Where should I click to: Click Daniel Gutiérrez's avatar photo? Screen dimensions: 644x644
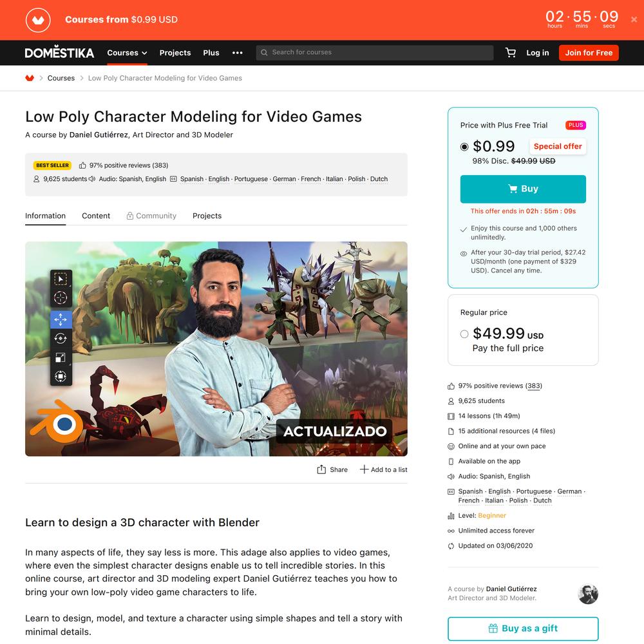click(x=588, y=594)
